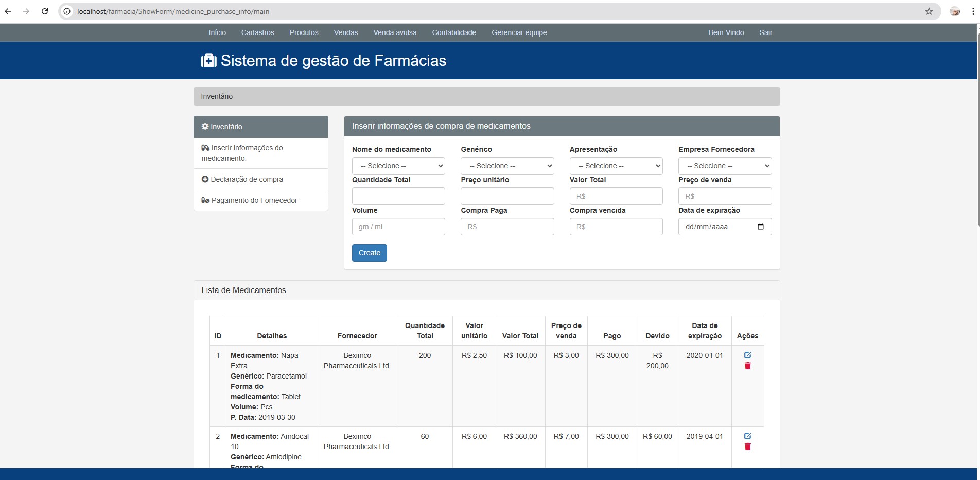Click the plus icon beside Declaração de compra
The width and height of the screenshot is (980, 480).
(x=205, y=179)
